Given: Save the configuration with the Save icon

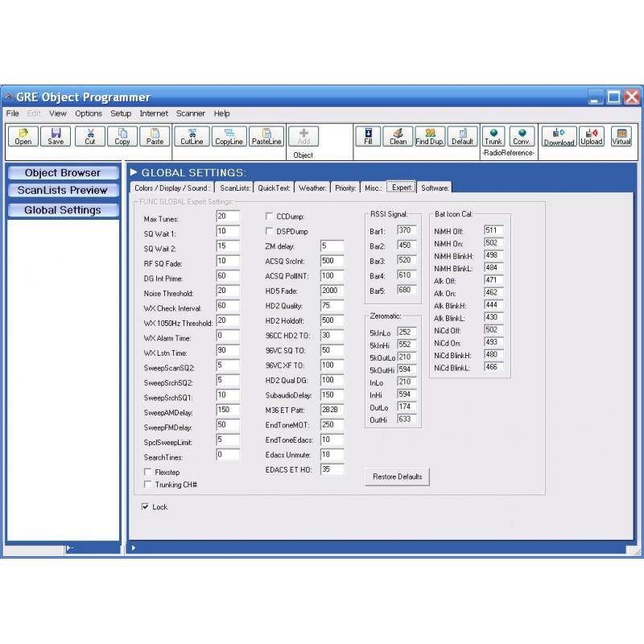Looking at the screenshot, I should point(55,137).
